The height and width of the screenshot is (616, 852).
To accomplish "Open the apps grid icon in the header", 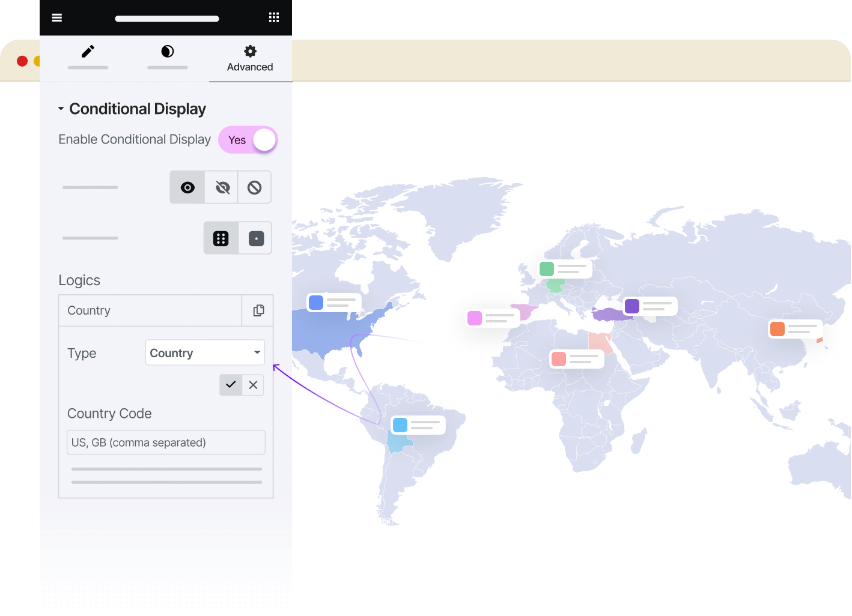I will (x=274, y=17).
